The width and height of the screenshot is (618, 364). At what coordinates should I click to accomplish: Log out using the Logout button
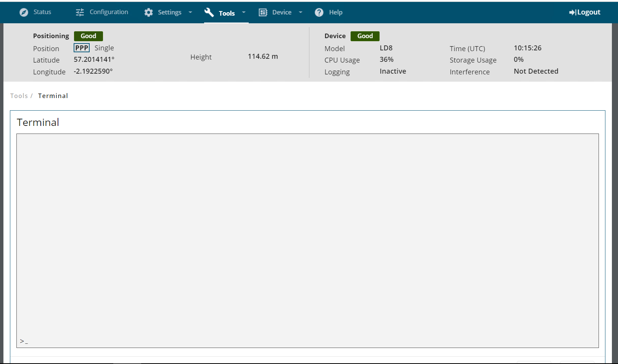pyautogui.click(x=585, y=12)
